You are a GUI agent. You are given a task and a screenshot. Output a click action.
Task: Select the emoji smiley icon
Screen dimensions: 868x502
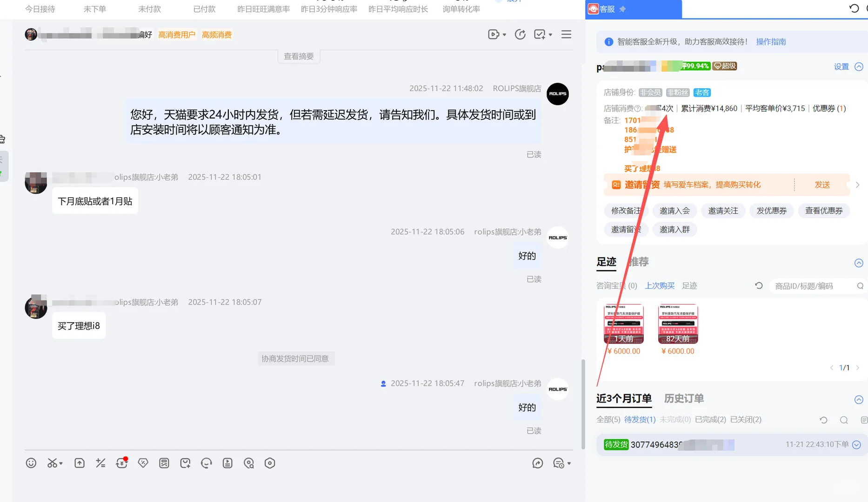click(x=31, y=463)
